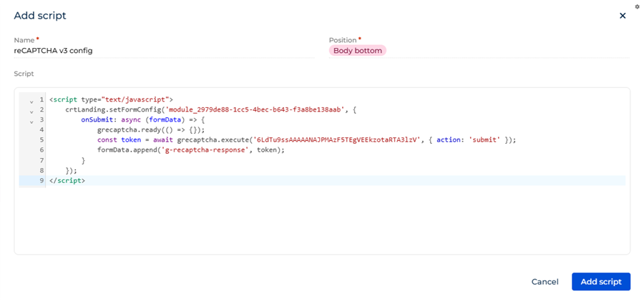Collapse code fold arrow on line 2

pyautogui.click(x=31, y=112)
